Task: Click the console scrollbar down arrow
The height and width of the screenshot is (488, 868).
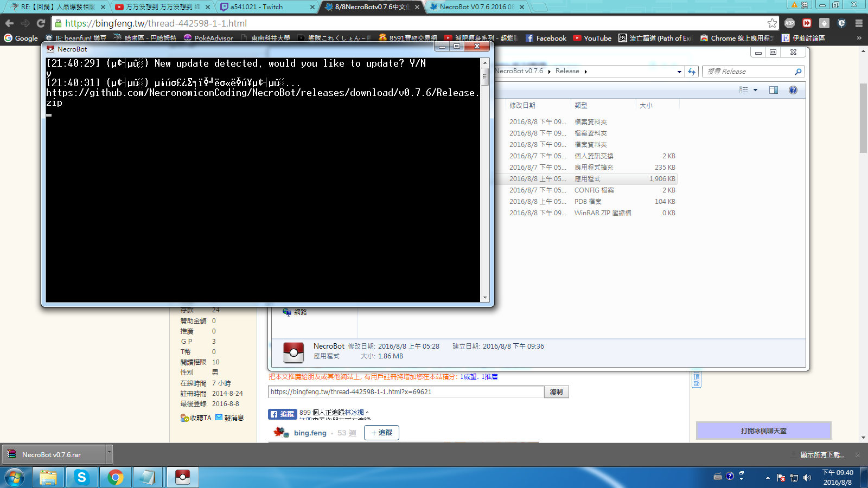Action: pyautogui.click(x=485, y=298)
